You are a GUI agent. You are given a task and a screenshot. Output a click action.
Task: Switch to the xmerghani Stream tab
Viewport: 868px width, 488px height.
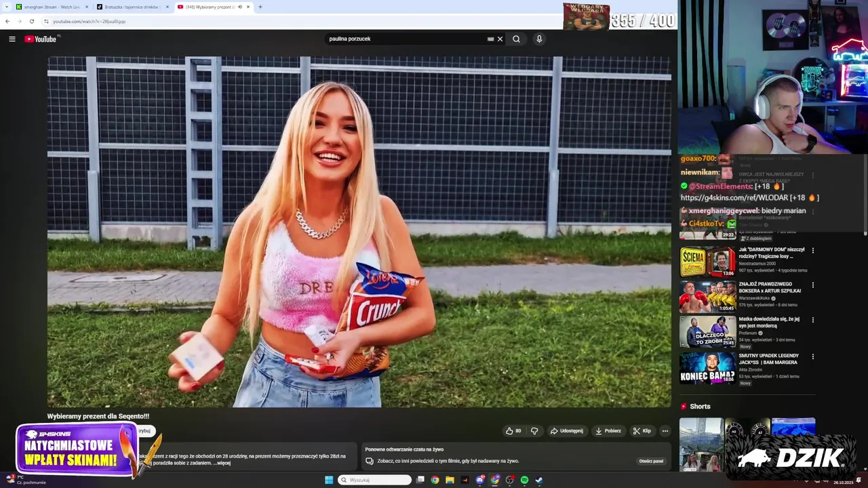(52, 7)
